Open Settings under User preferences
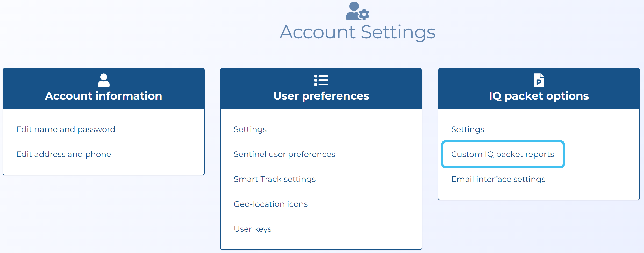The height and width of the screenshot is (253, 644). tap(250, 129)
